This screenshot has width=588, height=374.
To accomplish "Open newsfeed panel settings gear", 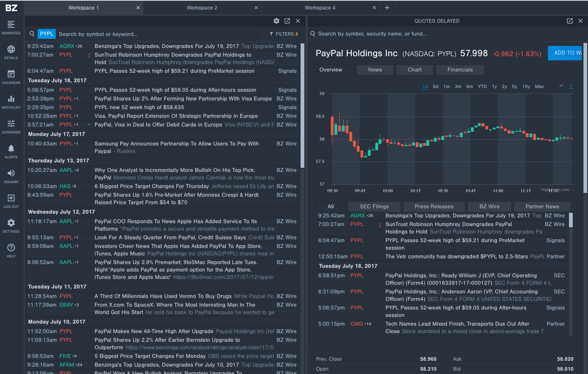I will [x=276, y=21].
